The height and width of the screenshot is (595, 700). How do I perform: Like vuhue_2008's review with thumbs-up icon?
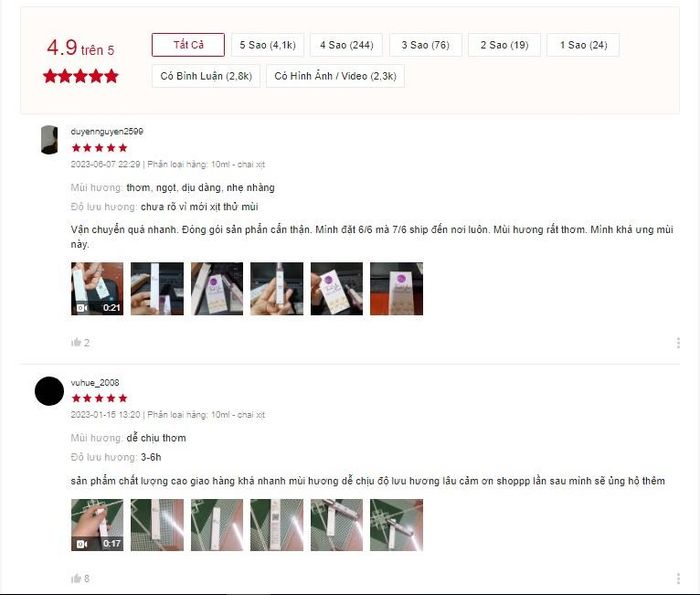76,578
